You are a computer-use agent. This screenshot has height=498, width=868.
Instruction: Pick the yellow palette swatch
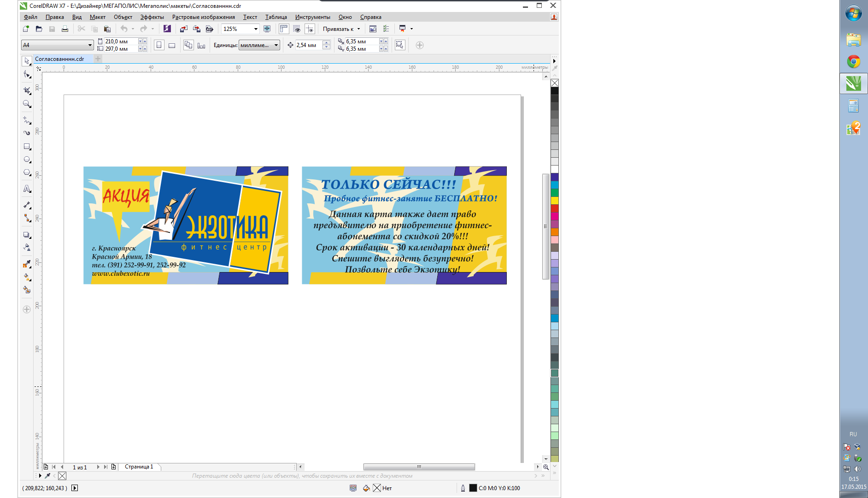[x=555, y=201]
